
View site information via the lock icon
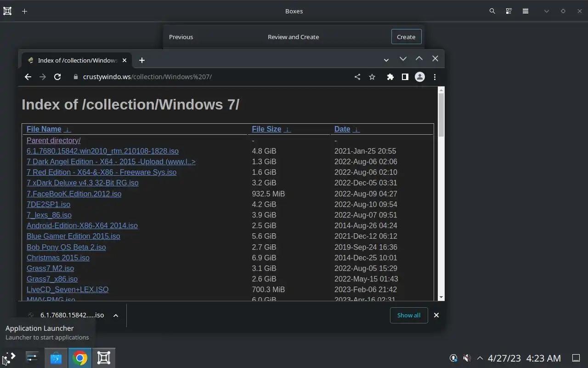coord(76,77)
